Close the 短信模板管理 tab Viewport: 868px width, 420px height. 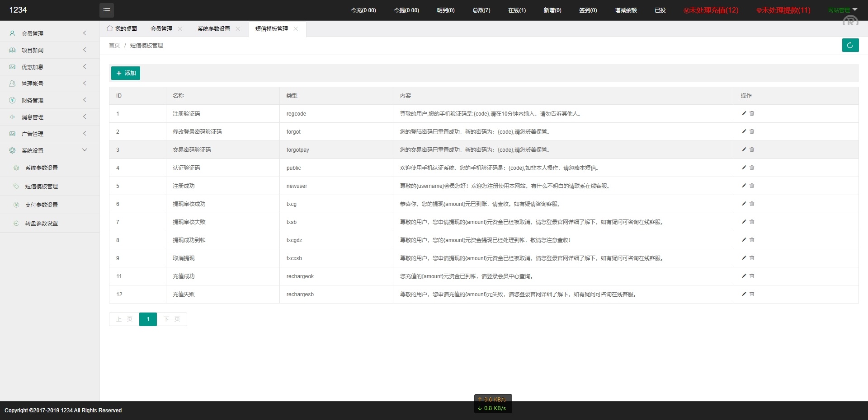(x=296, y=29)
